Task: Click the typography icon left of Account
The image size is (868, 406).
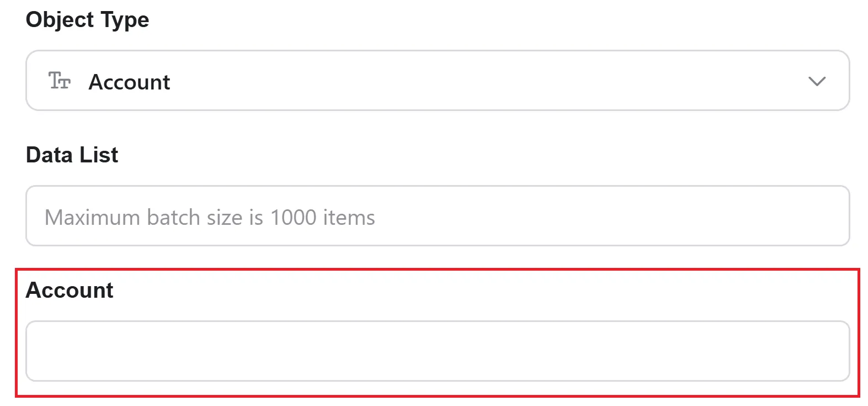Action: (x=60, y=81)
